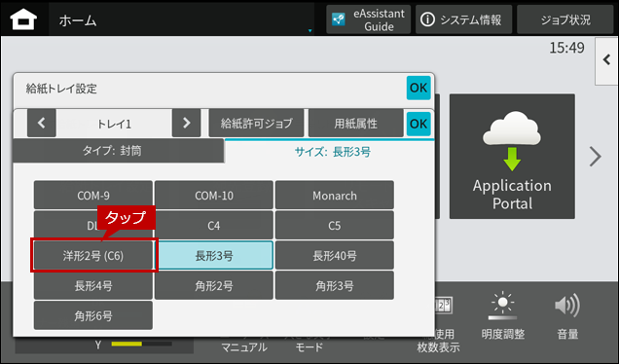Select 角形6号 envelope size

(x=93, y=315)
